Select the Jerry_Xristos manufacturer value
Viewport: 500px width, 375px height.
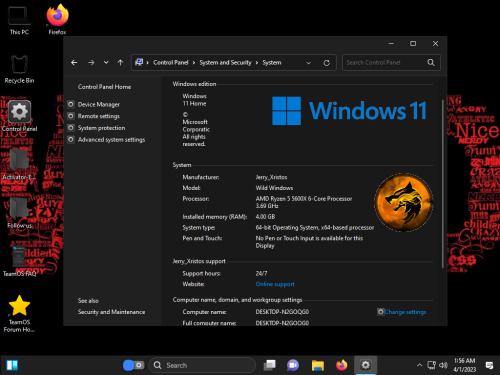(271, 177)
